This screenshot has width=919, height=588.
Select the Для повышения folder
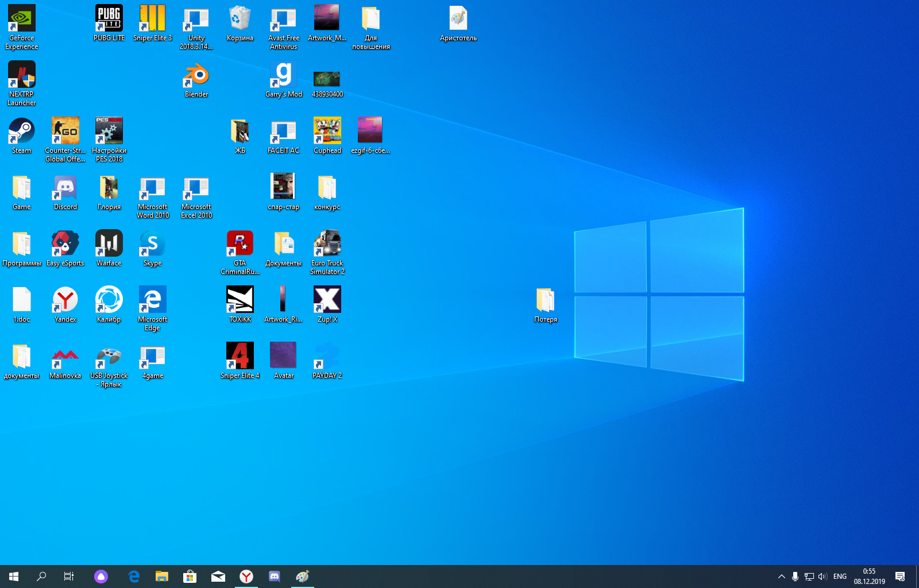371,27
